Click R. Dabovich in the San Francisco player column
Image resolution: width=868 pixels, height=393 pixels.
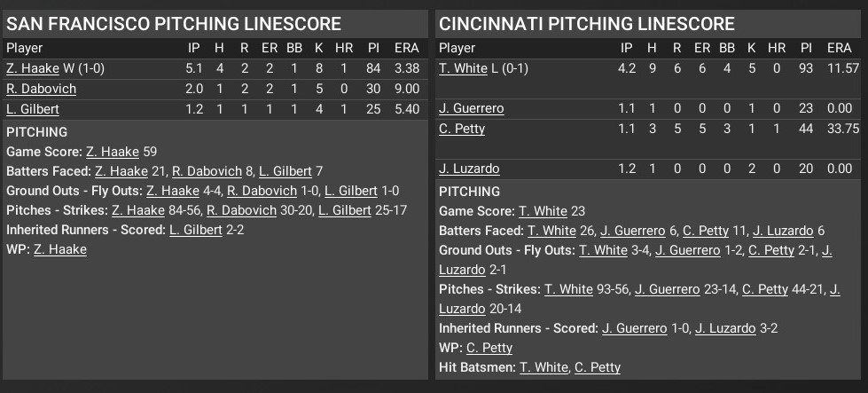[x=41, y=89]
